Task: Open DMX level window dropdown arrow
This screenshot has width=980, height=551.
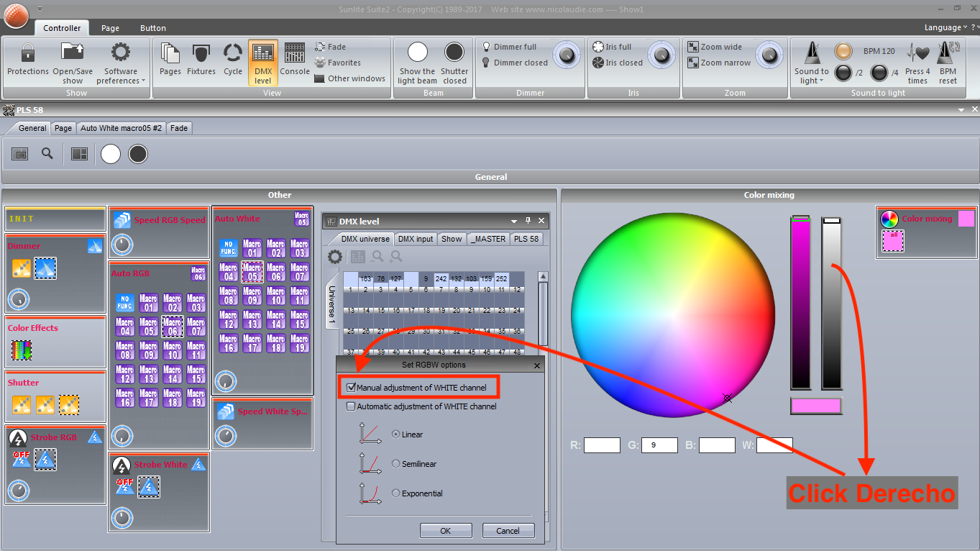Action: [x=514, y=221]
